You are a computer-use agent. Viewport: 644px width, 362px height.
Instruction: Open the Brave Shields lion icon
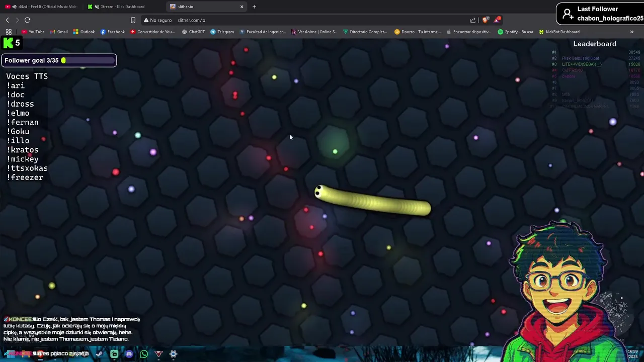coord(485,20)
